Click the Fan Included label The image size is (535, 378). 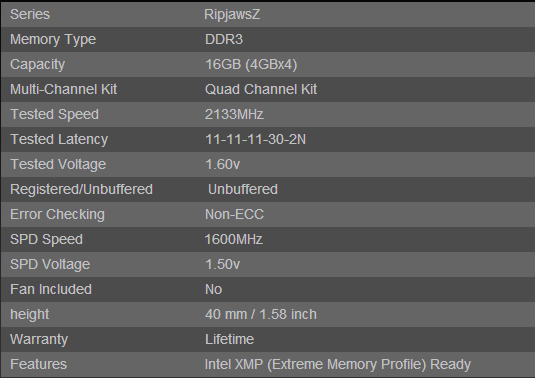(x=51, y=289)
